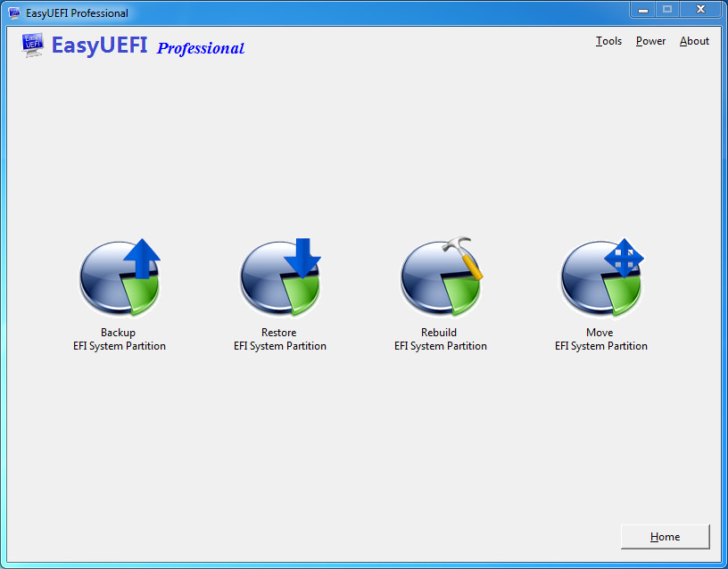Click the 'Move EFI System Partition' label
This screenshot has width=728, height=569.
click(601, 339)
